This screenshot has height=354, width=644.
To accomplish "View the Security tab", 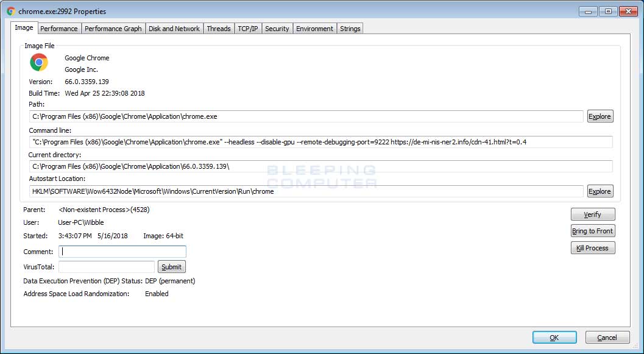I will click(x=277, y=29).
